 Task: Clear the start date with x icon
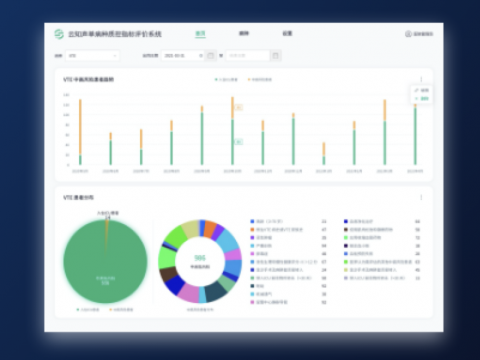tap(201, 56)
